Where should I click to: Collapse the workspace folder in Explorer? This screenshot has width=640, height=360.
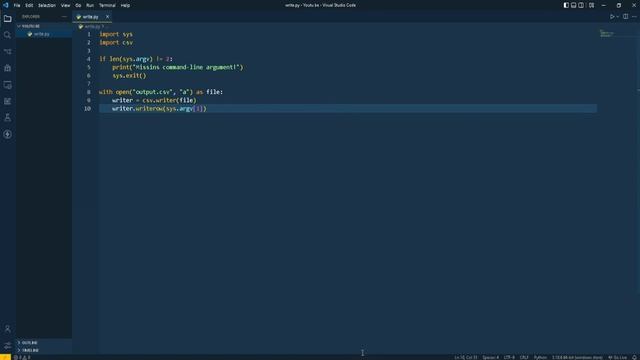click(44, 26)
